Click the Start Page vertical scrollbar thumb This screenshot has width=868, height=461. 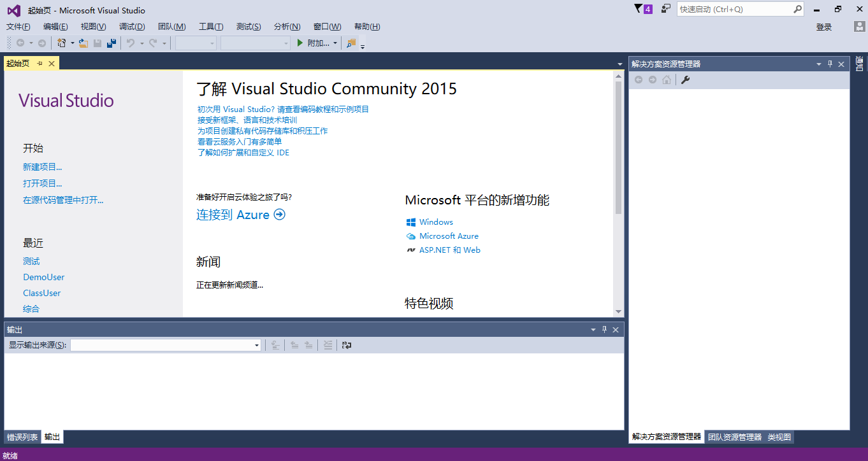[x=618, y=147]
